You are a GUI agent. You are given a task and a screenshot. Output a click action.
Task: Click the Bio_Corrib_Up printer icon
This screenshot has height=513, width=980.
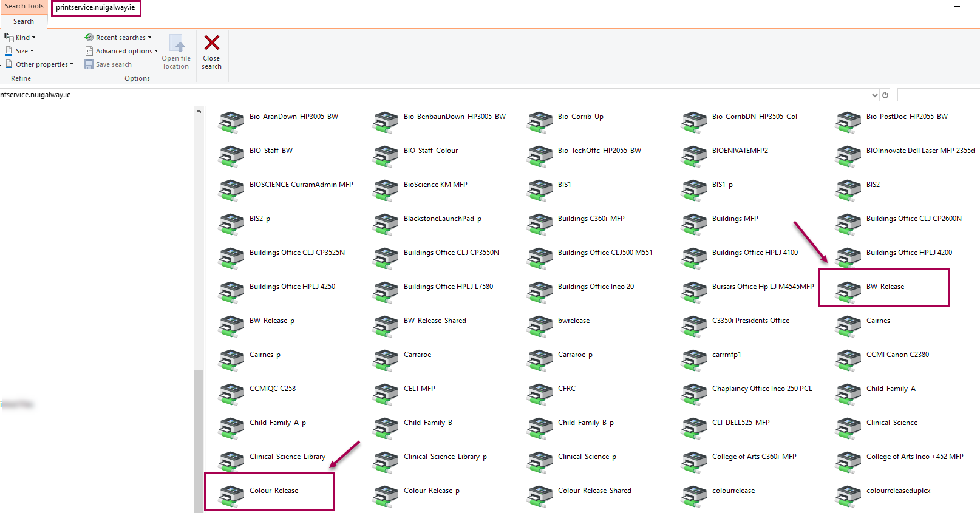539,120
